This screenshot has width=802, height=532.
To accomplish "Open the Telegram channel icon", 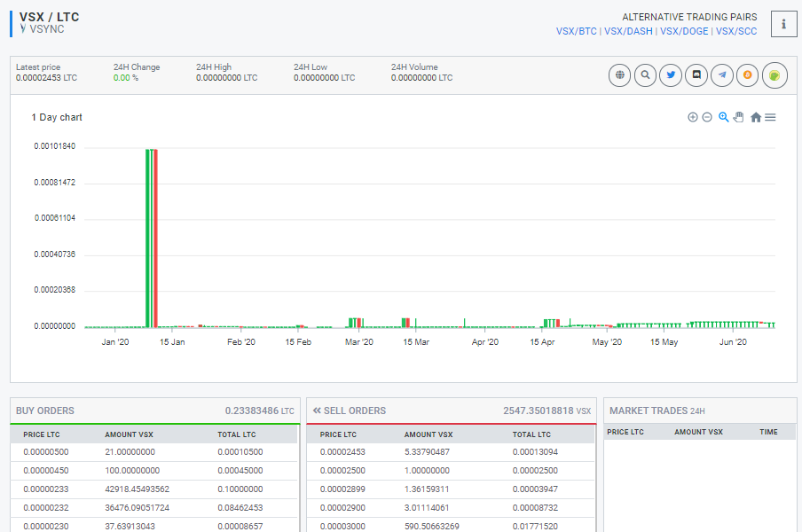I will [x=721, y=75].
